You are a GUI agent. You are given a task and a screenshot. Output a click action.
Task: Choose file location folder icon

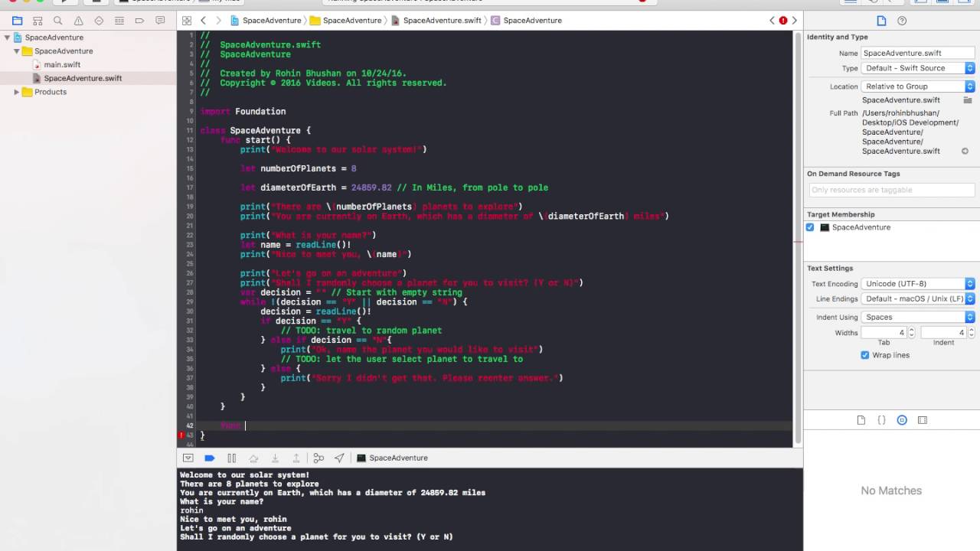coord(968,100)
